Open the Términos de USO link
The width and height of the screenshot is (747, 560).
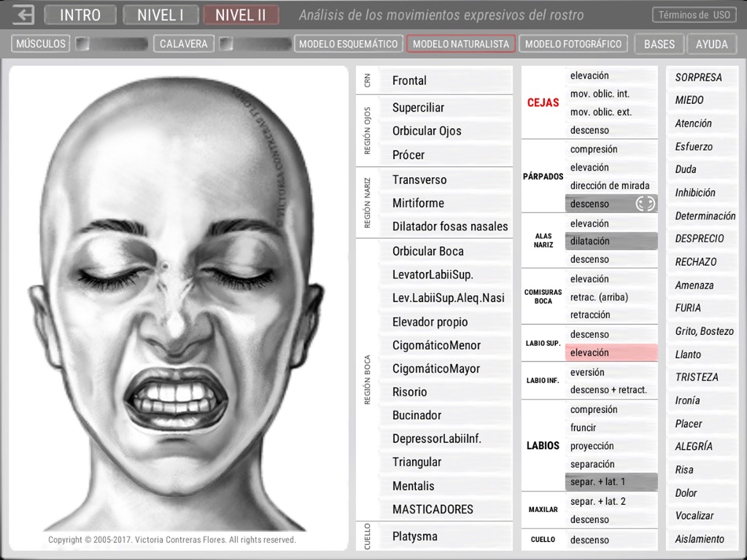[x=694, y=15]
